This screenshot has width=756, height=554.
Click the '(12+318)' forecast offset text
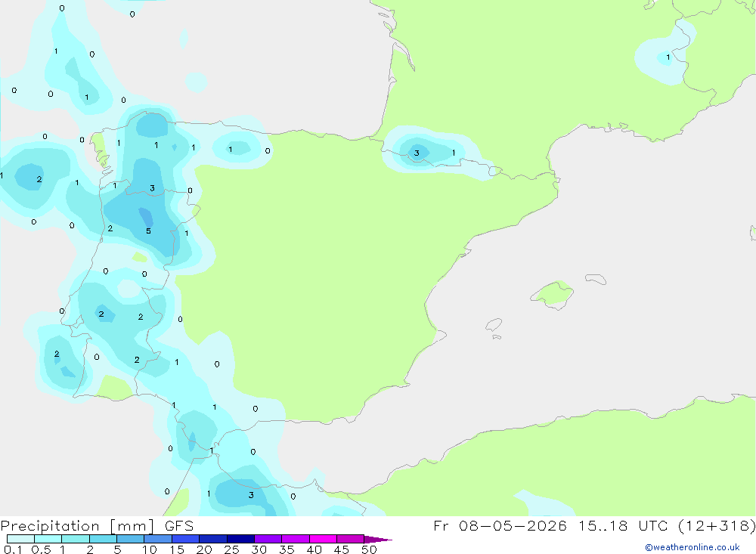(x=717, y=525)
